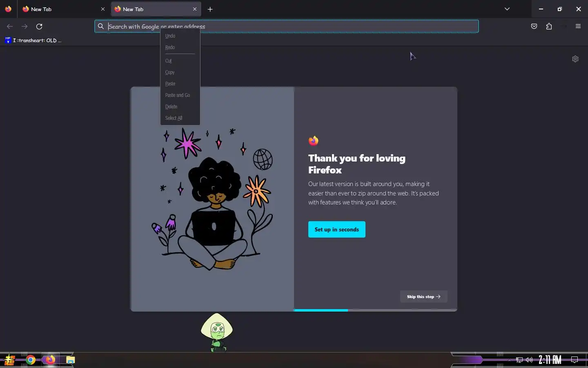This screenshot has width=588, height=368.
Task: Open Google Chrome from the taskbar
Action: [31, 360]
